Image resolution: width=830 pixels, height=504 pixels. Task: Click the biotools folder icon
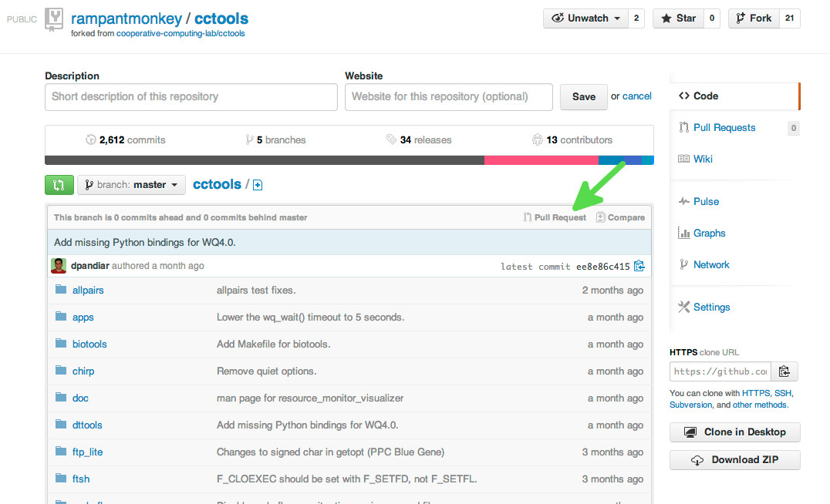(x=62, y=343)
